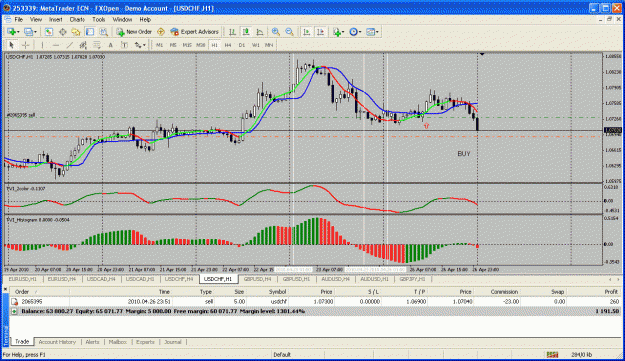Image resolution: width=625 pixels, height=361 pixels.
Task: Select the Text tool labeled A
Action: point(110,45)
